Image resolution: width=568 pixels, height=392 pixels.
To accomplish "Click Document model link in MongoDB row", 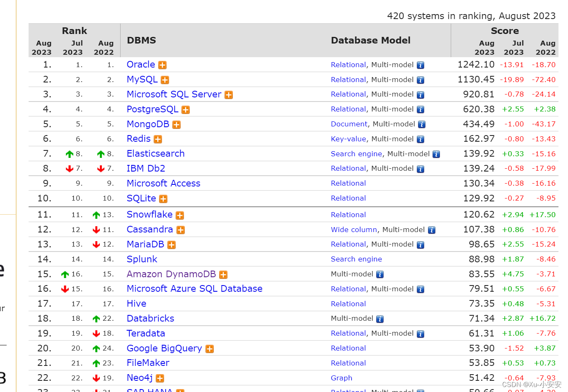I will click(x=349, y=124).
